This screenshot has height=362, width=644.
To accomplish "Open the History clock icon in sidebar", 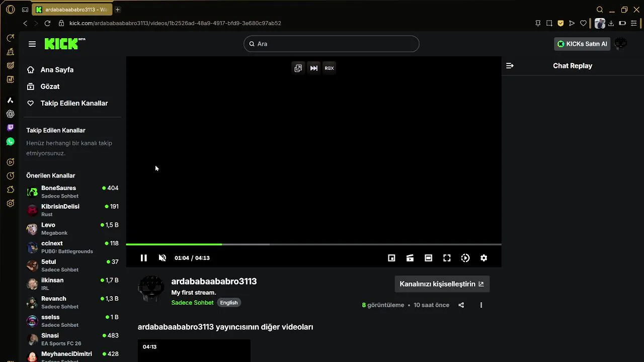I will [x=10, y=176].
